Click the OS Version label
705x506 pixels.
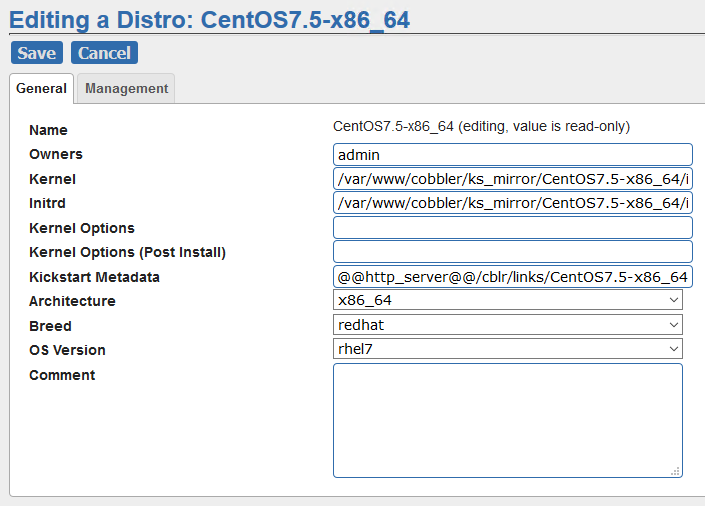click(67, 350)
